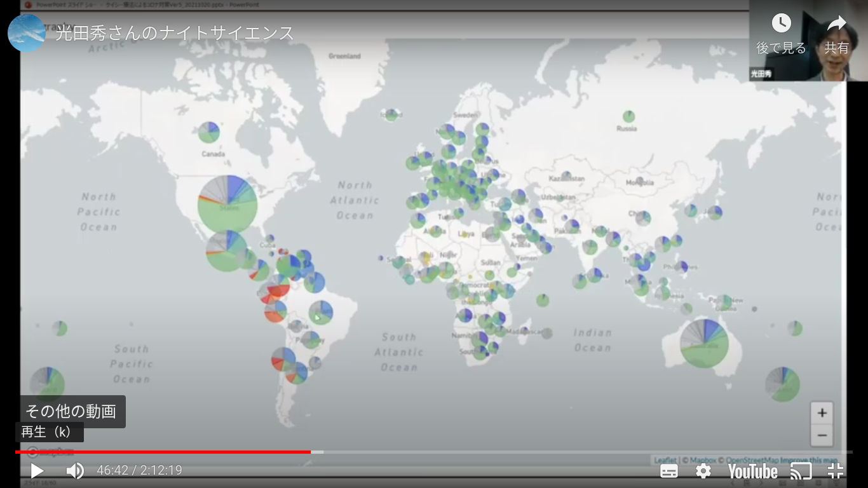The width and height of the screenshot is (868, 488).
Task: Click the YouTube logo in player bar
Action: tap(752, 471)
